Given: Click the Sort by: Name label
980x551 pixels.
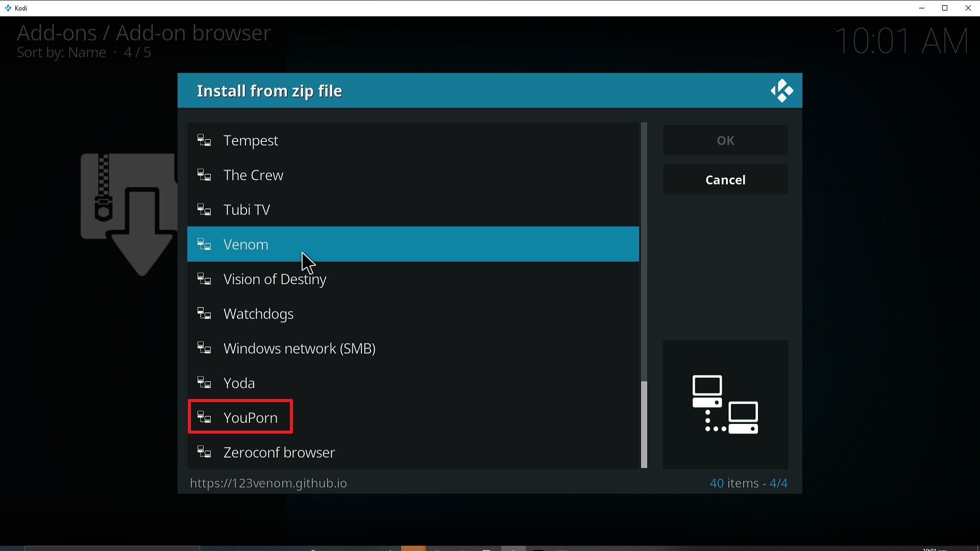Looking at the screenshot, I should [61, 53].
